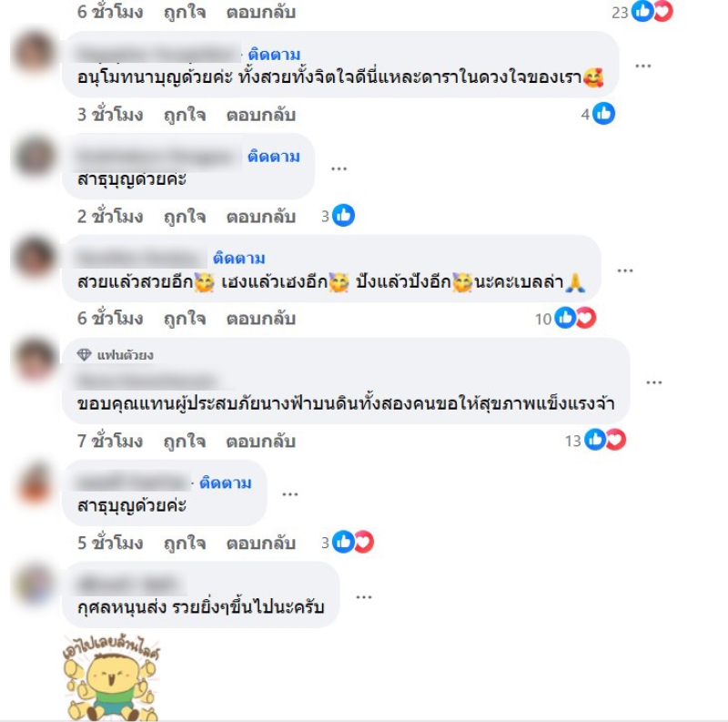Open the yellow cartoon sticker
Screen dimensions: 728x722
[111, 676]
